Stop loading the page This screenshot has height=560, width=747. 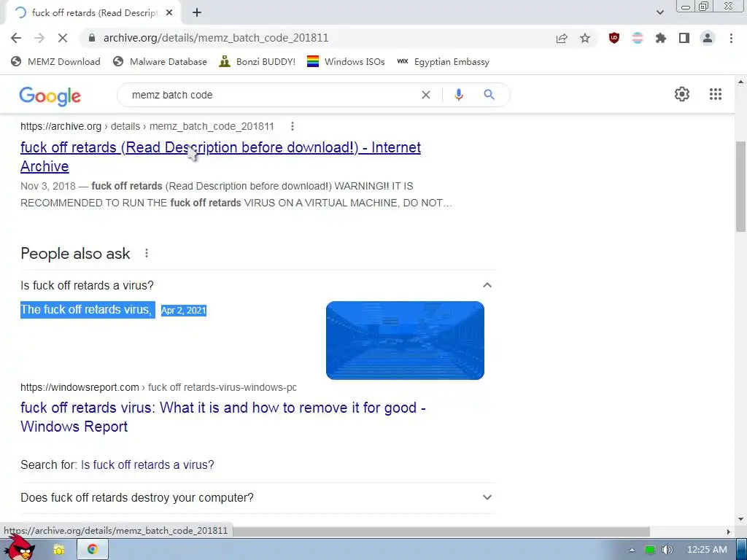pos(63,38)
